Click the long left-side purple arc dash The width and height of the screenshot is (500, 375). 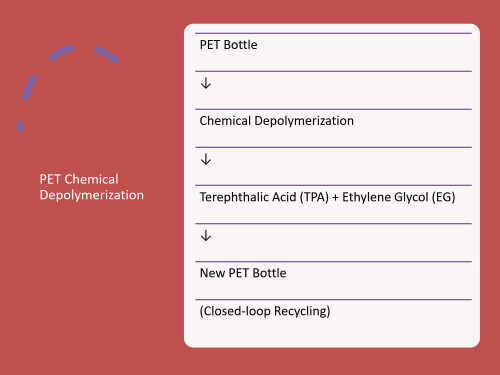pos(30,87)
